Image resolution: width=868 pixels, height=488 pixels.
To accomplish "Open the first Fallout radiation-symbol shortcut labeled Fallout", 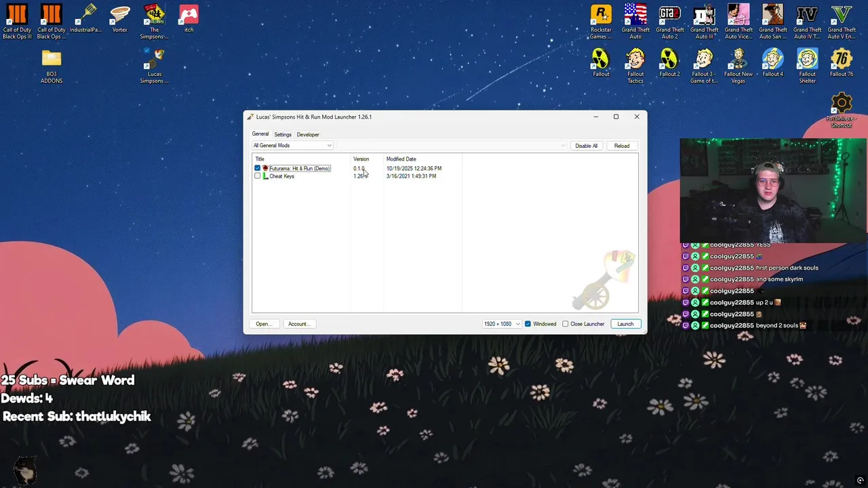I will click(601, 62).
